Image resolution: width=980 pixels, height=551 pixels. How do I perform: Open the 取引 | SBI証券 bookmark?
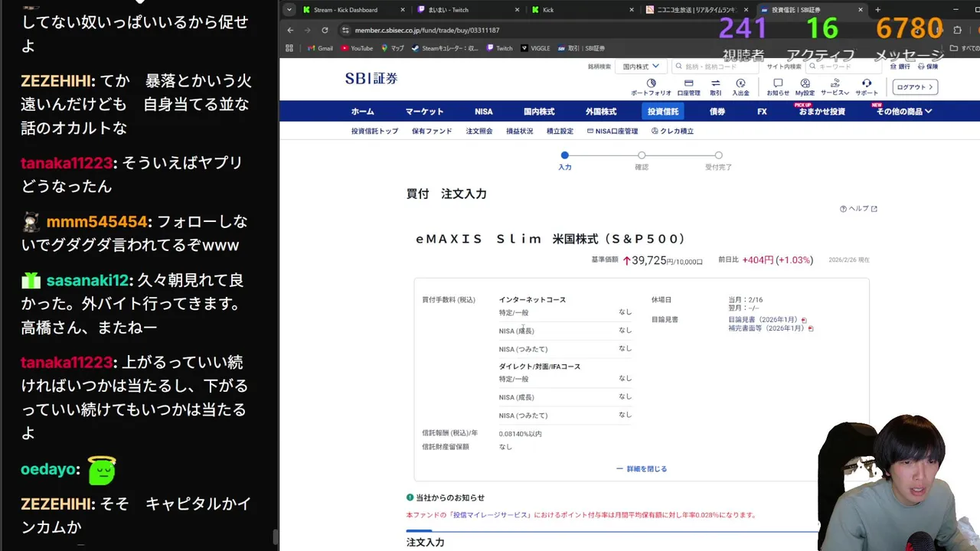[x=581, y=48]
